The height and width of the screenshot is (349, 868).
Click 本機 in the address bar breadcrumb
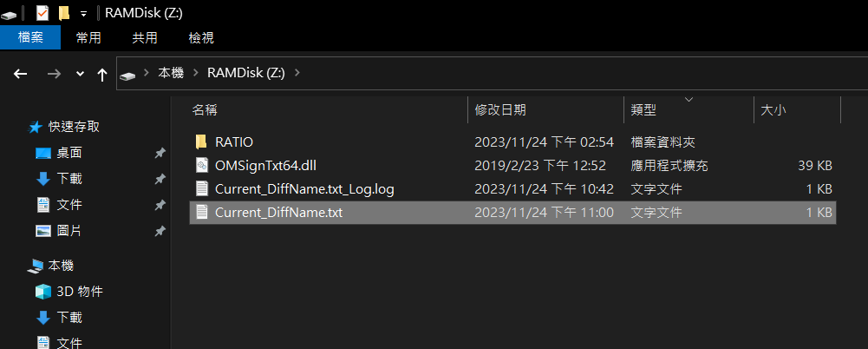171,73
